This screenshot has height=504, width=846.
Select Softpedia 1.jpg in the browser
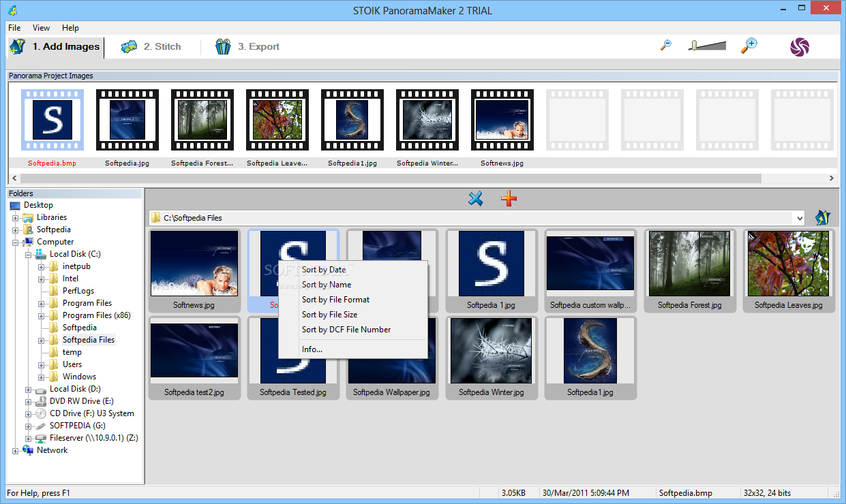click(x=491, y=270)
